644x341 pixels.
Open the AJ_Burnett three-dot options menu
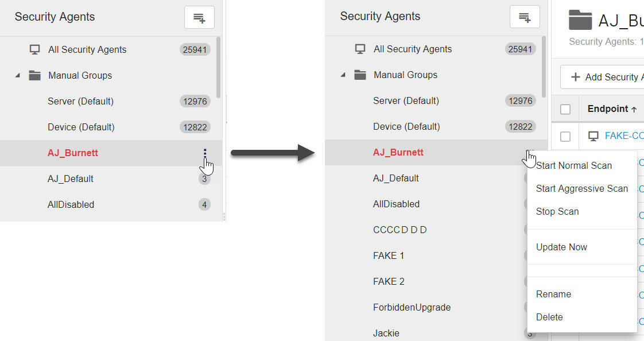[205, 153]
